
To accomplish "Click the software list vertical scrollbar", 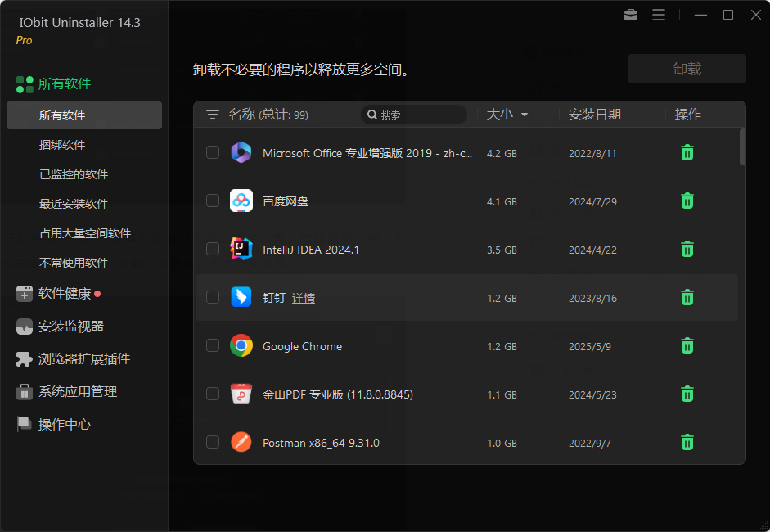I will tap(742, 147).
